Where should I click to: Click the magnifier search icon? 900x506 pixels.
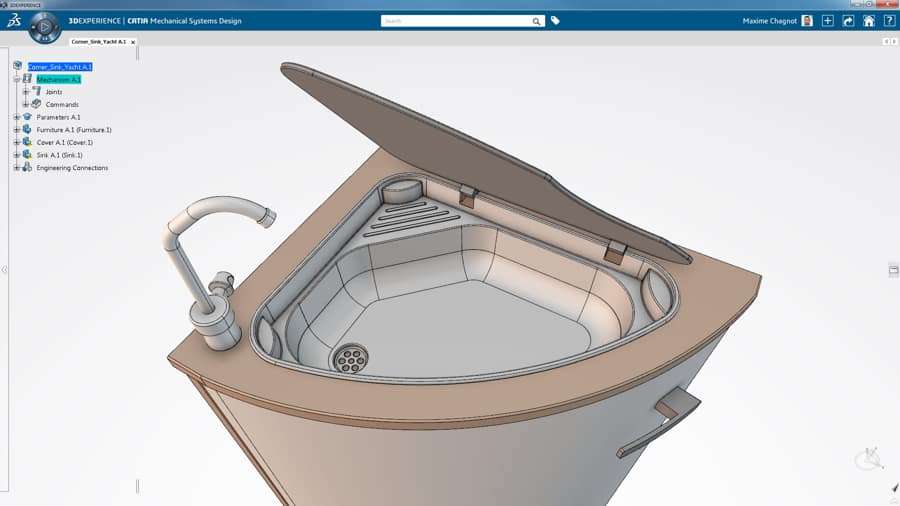click(536, 21)
